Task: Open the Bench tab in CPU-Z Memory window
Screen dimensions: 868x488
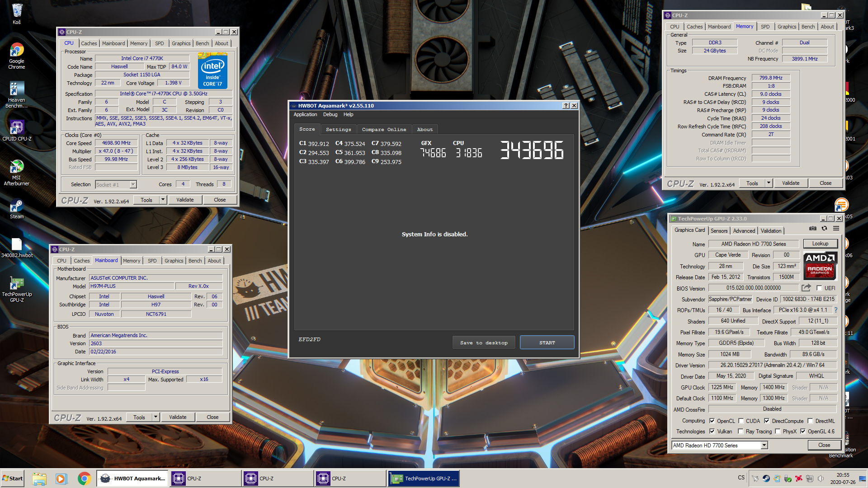Action: click(808, 27)
